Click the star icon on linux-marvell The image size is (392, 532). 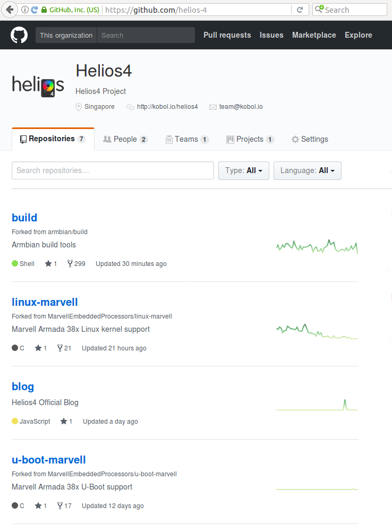[x=38, y=348]
